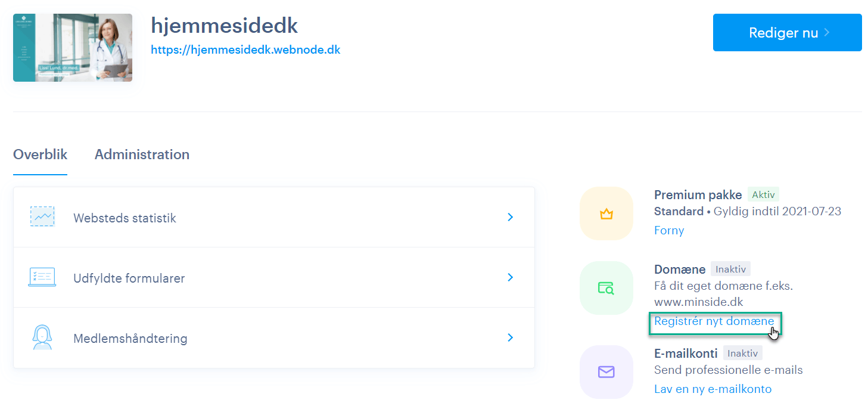Screen dimensions: 868x415
Task: Switch to the Overblik tab
Action: pos(40,154)
